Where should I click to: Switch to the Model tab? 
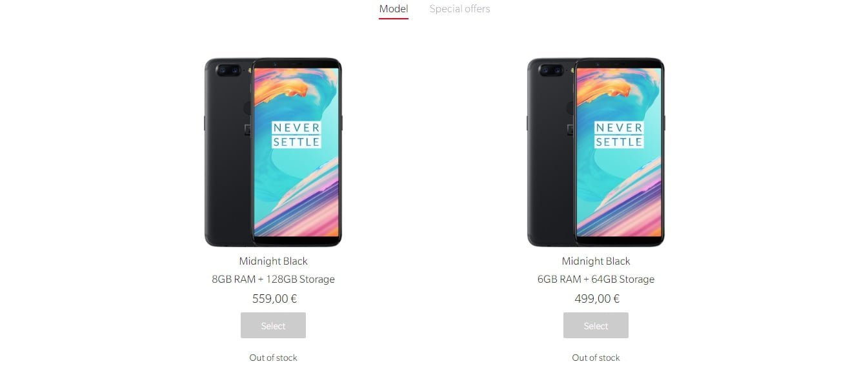(x=394, y=9)
